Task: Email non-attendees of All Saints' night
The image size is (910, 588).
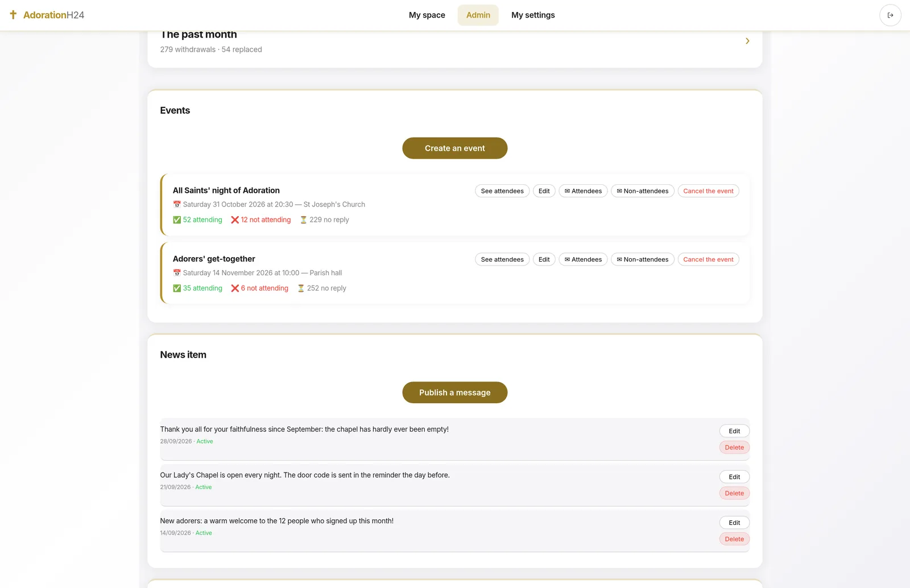Action: click(x=643, y=191)
